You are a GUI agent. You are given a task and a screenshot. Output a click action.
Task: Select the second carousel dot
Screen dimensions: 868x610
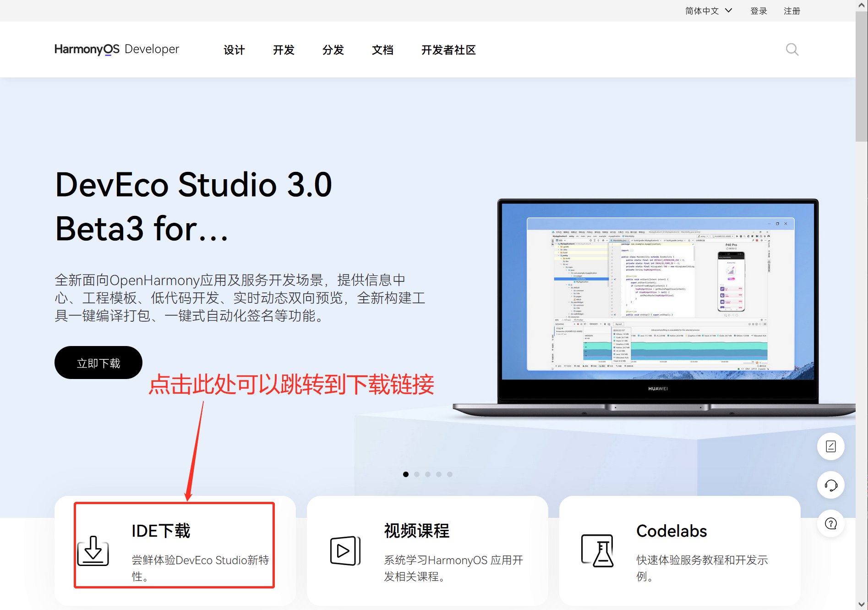click(417, 474)
